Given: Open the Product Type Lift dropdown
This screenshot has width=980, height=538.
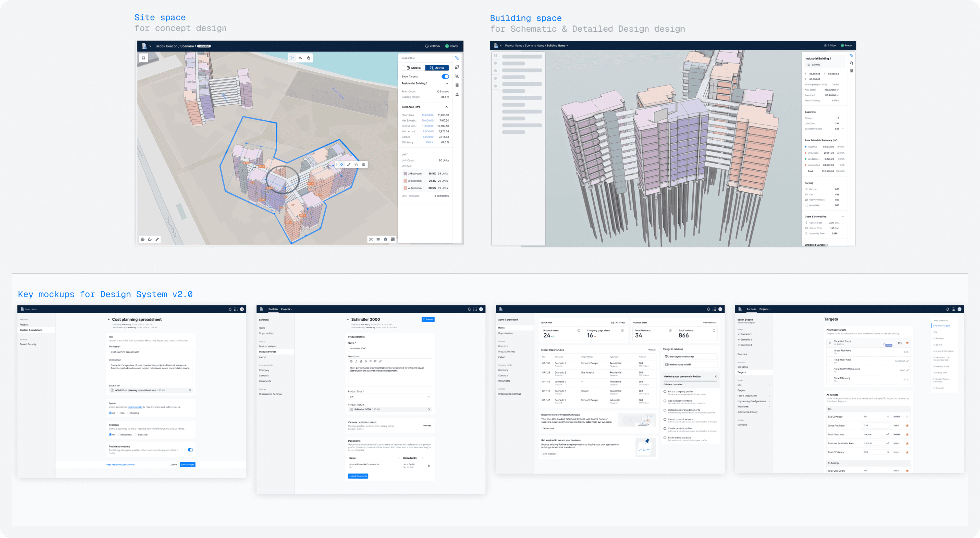Looking at the screenshot, I should [x=428, y=397].
